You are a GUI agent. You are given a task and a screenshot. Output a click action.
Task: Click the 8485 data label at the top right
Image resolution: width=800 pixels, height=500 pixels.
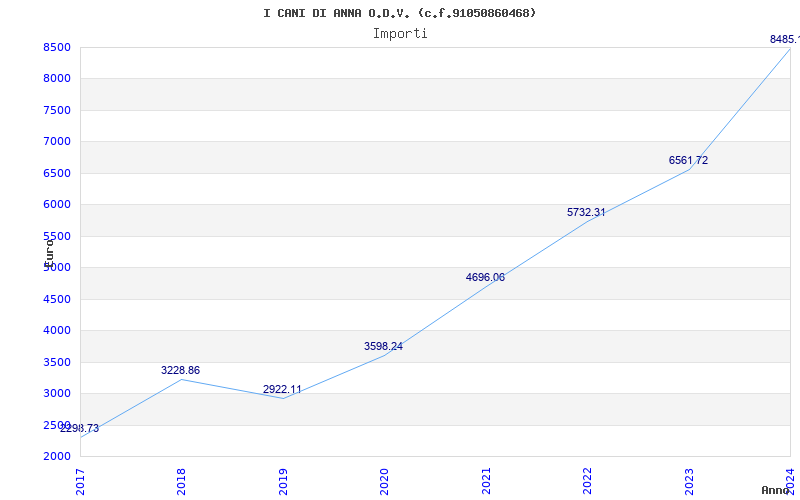tap(785, 39)
